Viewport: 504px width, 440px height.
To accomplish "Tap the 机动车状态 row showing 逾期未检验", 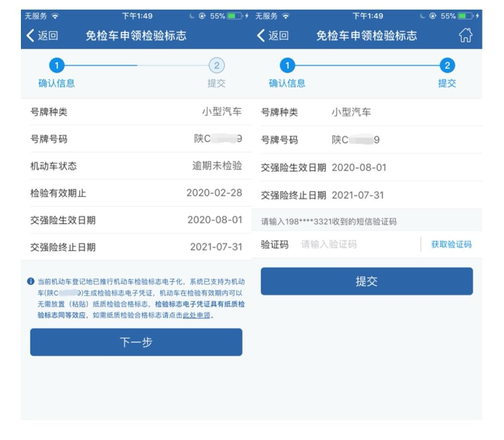I will tap(136, 166).
